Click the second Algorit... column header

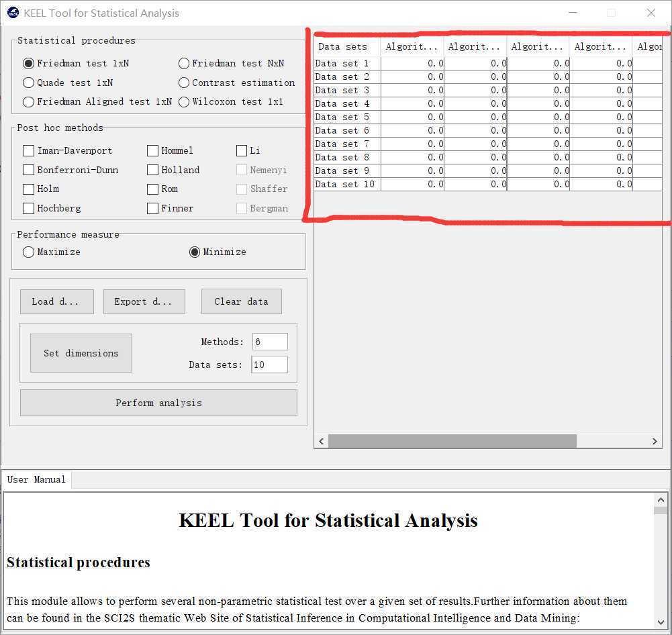[475, 47]
